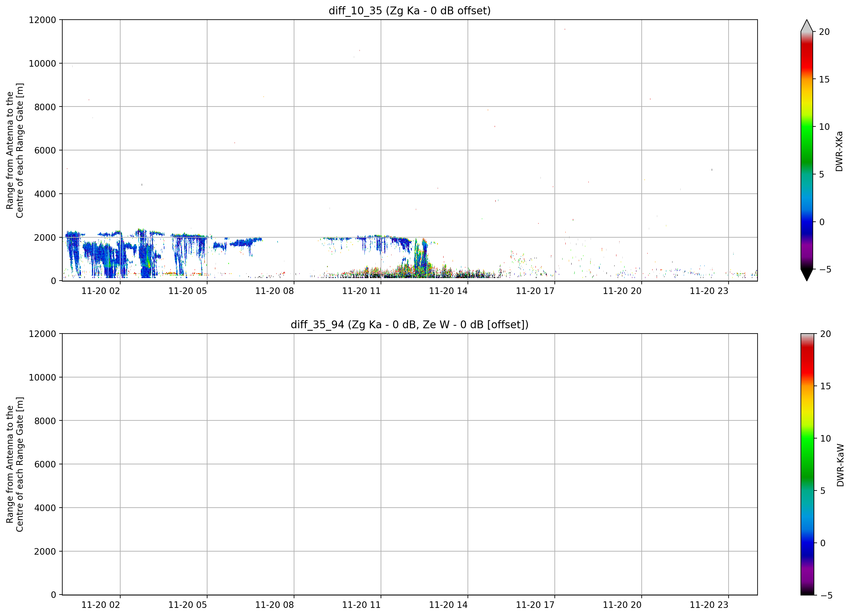This screenshot has width=851, height=616.
Task: Click the '20' label on DWR-XKa colorbar
Action: (824, 32)
